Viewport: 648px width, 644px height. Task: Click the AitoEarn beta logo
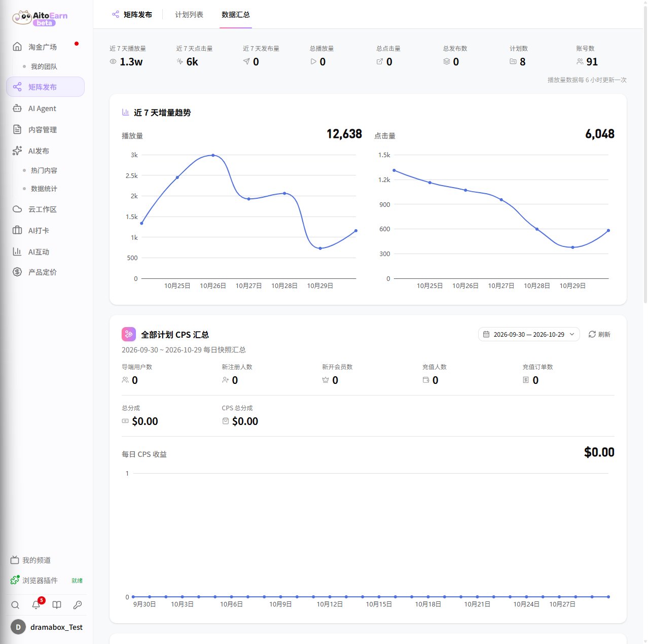(40, 18)
